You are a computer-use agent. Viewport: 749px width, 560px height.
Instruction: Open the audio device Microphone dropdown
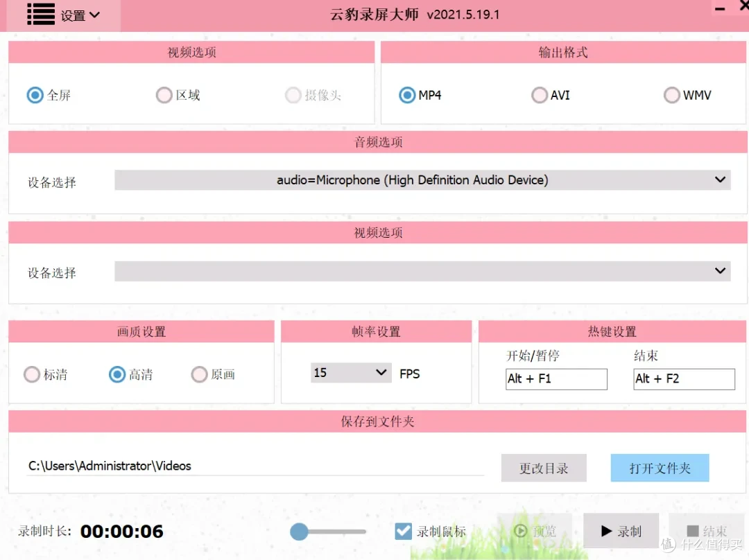pyautogui.click(x=422, y=180)
